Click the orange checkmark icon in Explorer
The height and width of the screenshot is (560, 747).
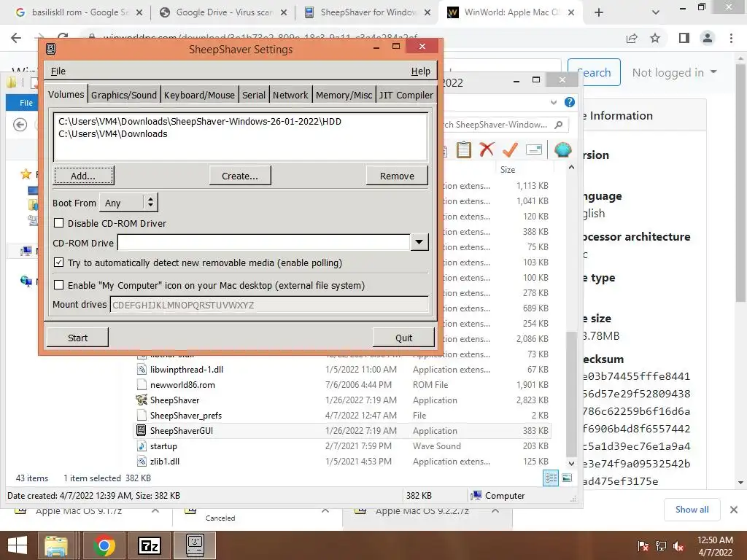click(510, 149)
